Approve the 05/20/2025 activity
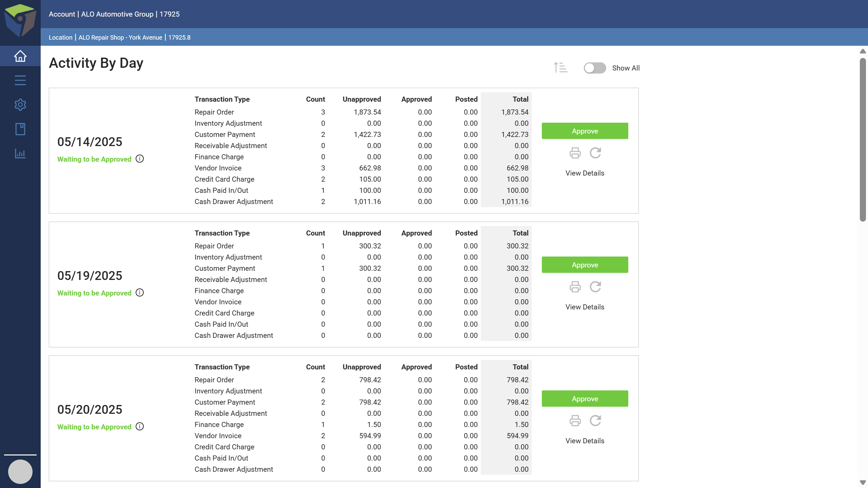This screenshot has height=488, width=868. click(x=585, y=399)
